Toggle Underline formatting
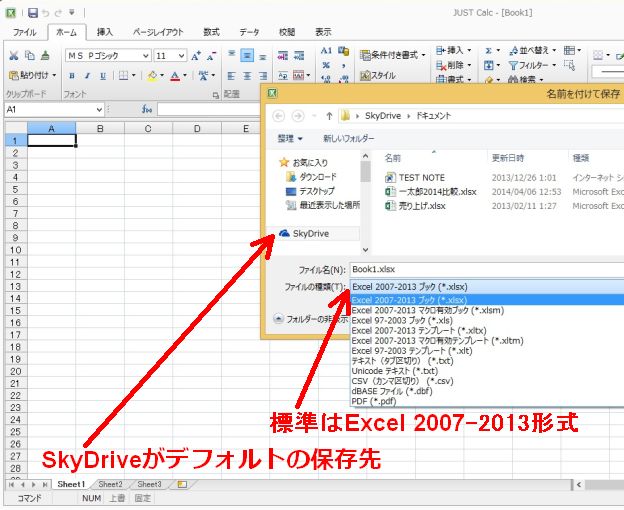This screenshot has width=624, height=510. click(103, 76)
